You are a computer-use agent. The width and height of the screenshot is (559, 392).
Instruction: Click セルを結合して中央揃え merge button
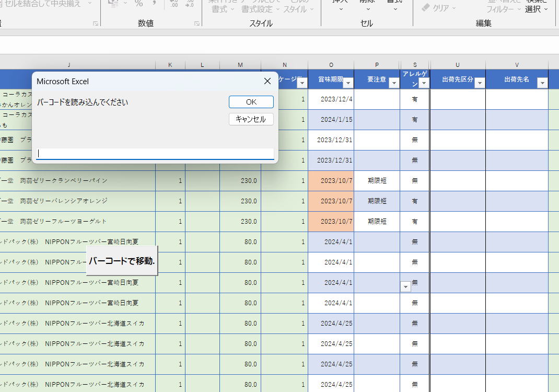[x=41, y=4]
